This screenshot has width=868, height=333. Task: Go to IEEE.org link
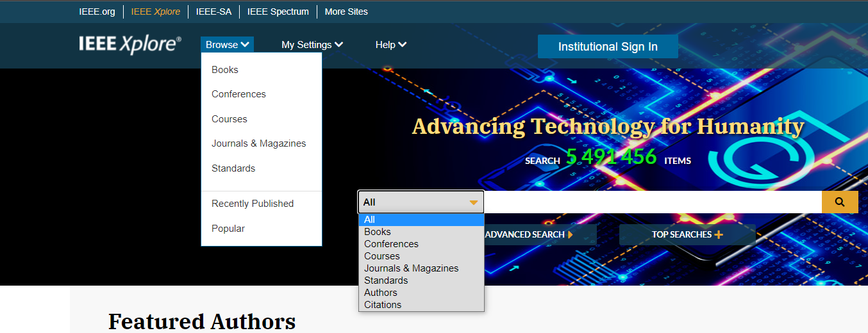click(x=97, y=12)
